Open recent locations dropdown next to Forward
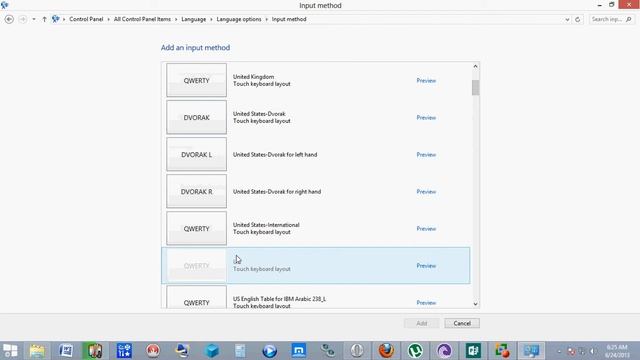The height and width of the screenshot is (360, 640). coord(34,19)
